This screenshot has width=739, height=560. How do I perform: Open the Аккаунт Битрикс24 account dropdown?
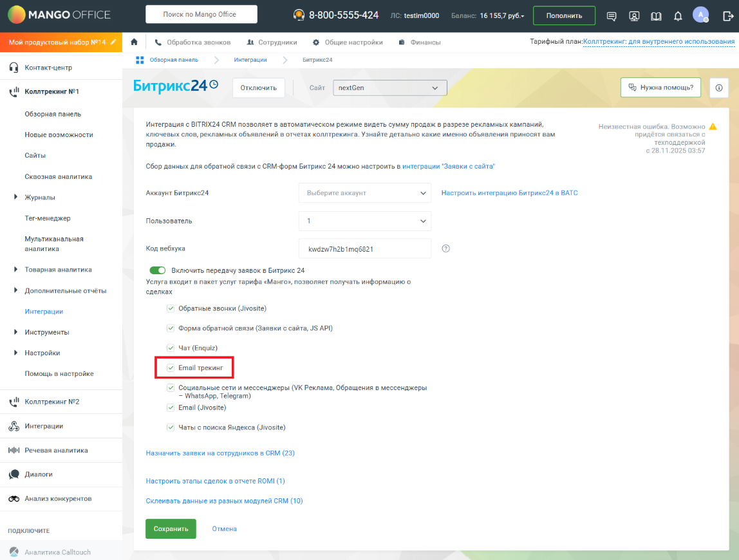[x=364, y=192]
